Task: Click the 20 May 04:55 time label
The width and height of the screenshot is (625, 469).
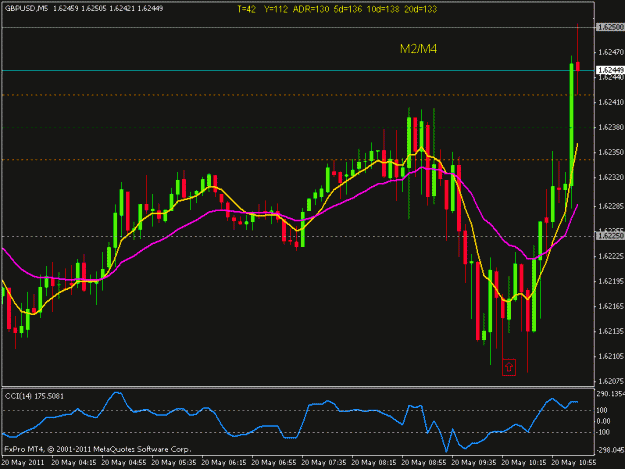Action: point(124,463)
